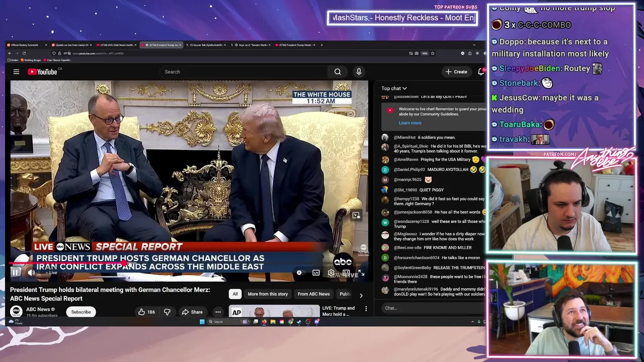Viewport: 644px width, 362px height.
Task: Subscribe to ABC News channel
Action: click(x=81, y=312)
